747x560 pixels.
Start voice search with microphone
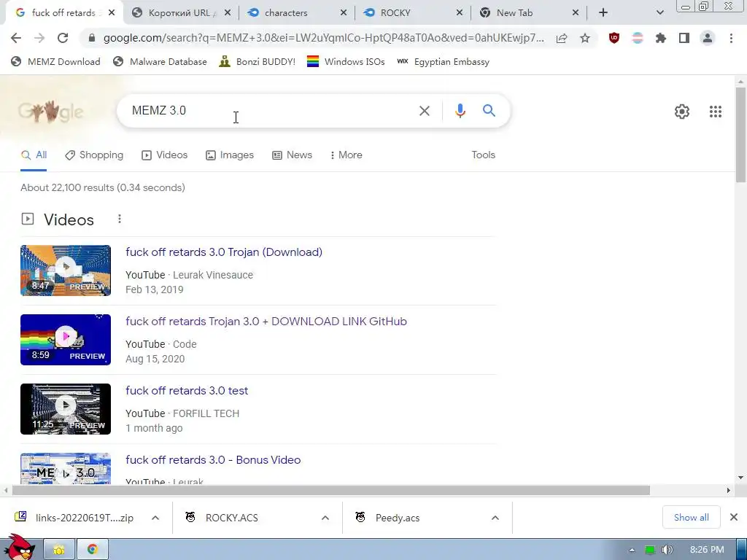(460, 111)
